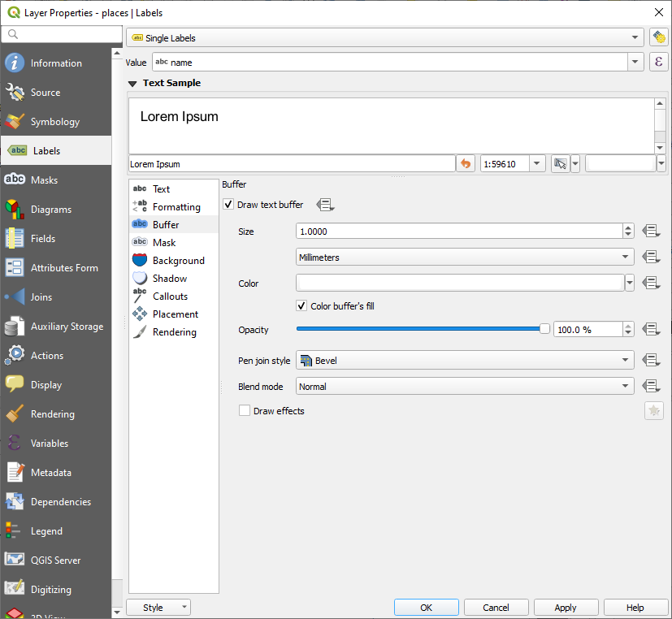Image resolution: width=672 pixels, height=619 pixels.
Task: Select the Shadow settings item
Action: (169, 279)
